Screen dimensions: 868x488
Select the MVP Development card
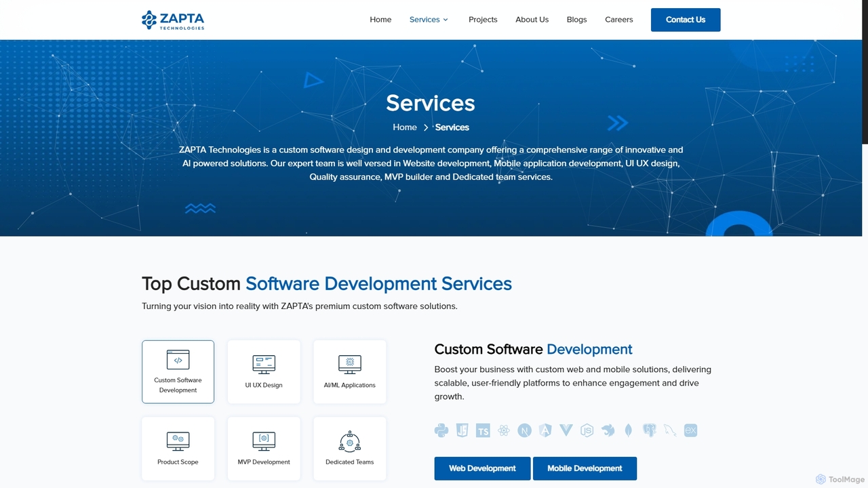(264, 449)
